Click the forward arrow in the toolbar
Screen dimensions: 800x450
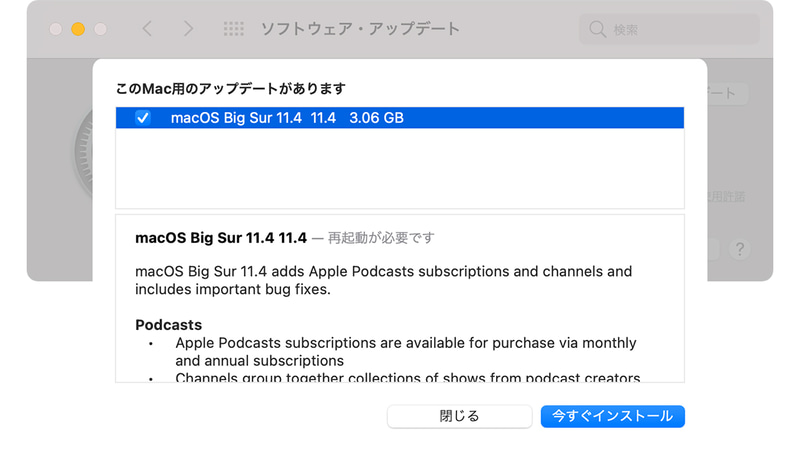point(188,29)
